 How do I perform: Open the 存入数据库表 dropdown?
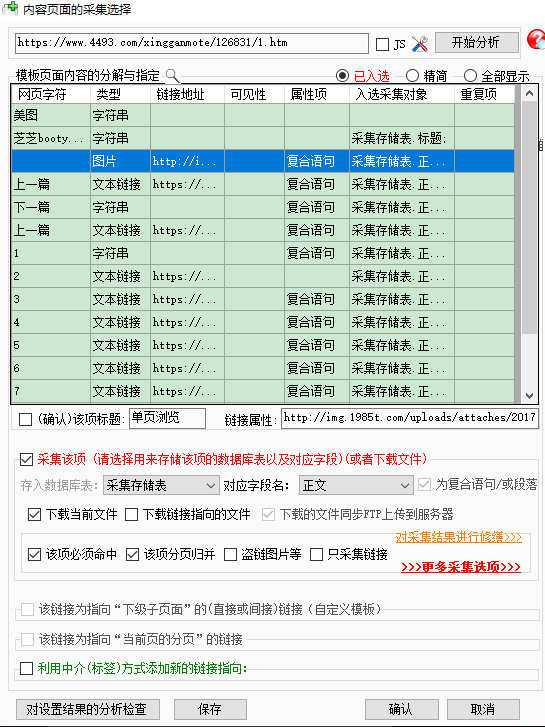(160, 485)
